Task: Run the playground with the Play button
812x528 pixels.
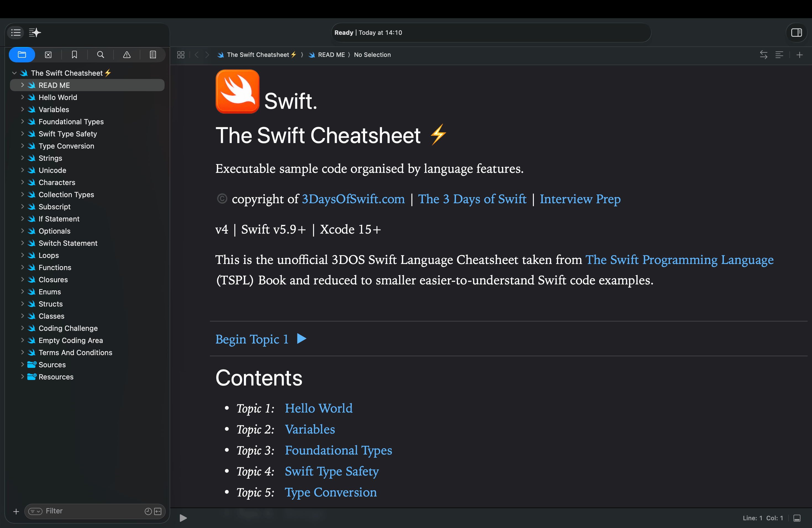Action: coord(183,518)
